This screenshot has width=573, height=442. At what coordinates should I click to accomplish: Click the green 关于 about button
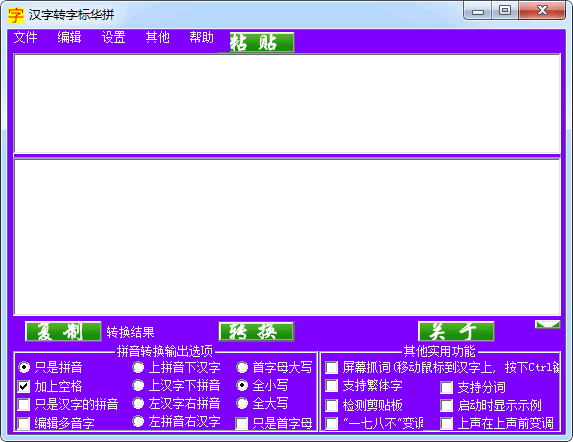456,331
